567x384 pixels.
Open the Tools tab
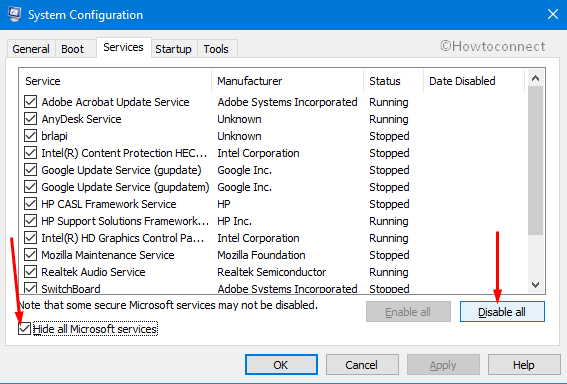point(216,49)
